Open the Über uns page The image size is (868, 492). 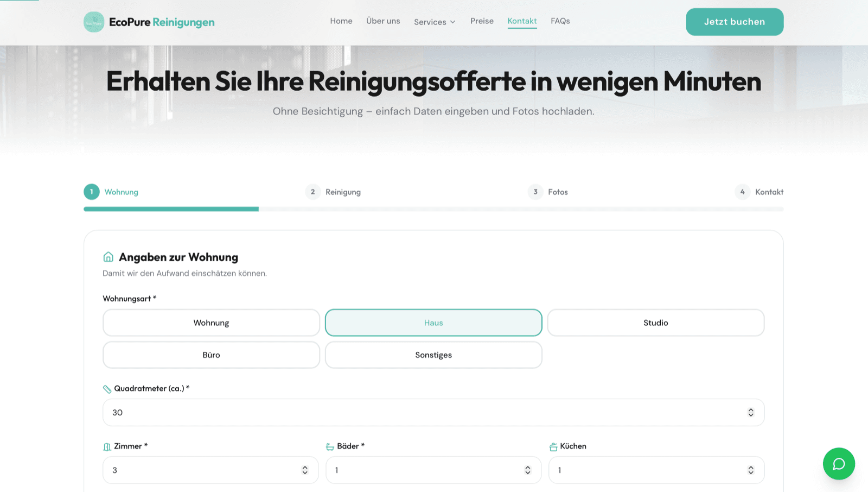pos(383,21)
